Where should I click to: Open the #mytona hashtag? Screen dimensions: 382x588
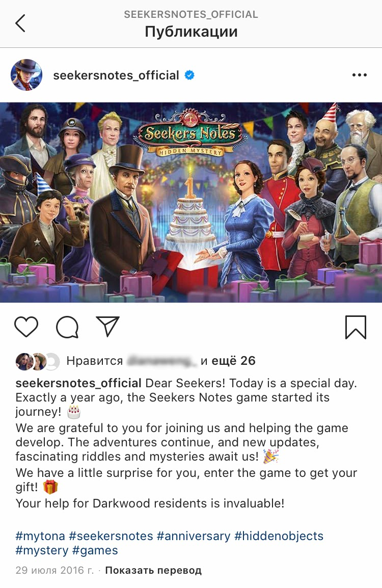point(40,536)
